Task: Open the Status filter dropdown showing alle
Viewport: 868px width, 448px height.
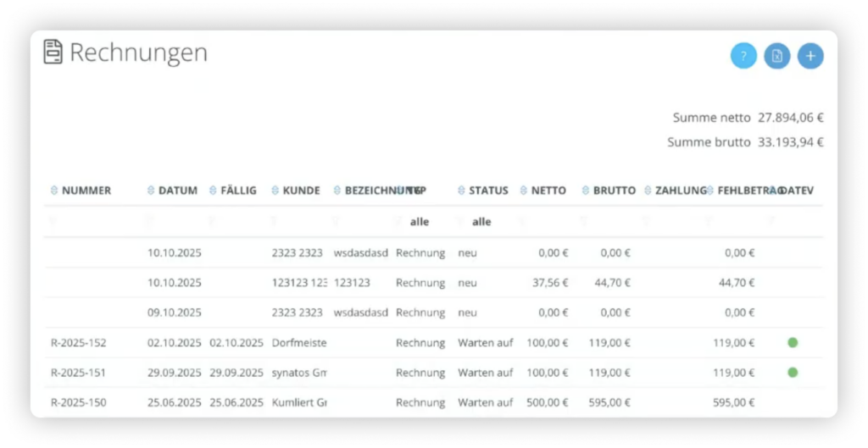Action: click(x=481, y=222)
